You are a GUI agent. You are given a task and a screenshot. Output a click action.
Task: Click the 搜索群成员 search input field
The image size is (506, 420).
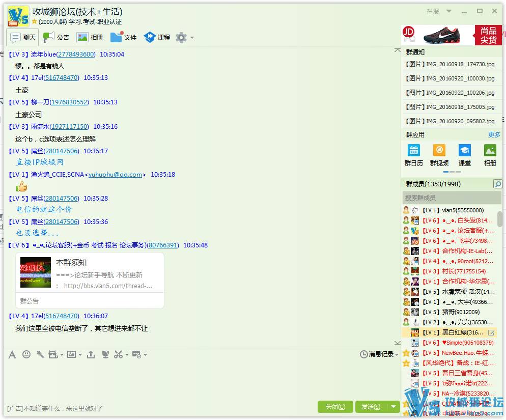tap(451, 198)
